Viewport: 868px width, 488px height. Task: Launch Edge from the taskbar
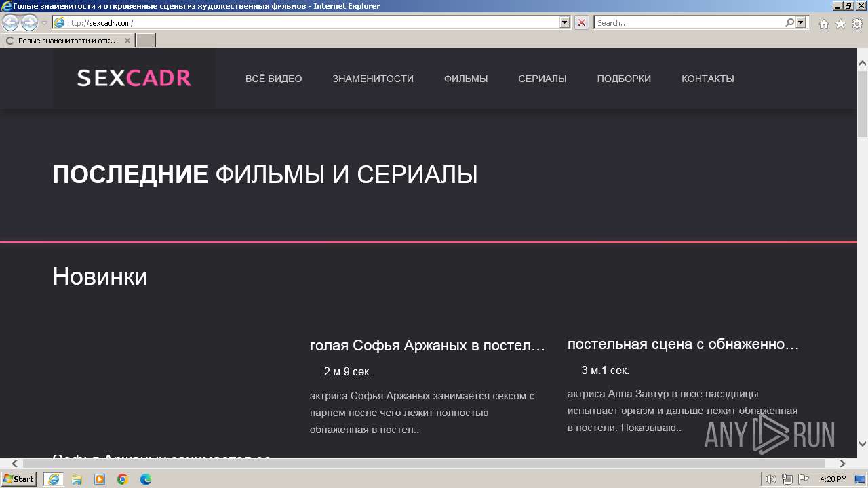point(146,479)
